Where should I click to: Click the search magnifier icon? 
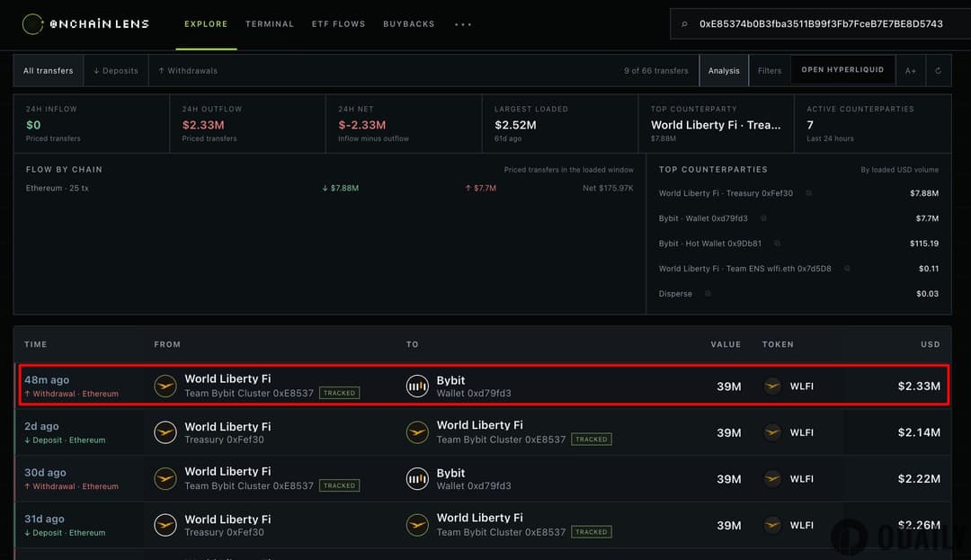click(x=684, y=24)
